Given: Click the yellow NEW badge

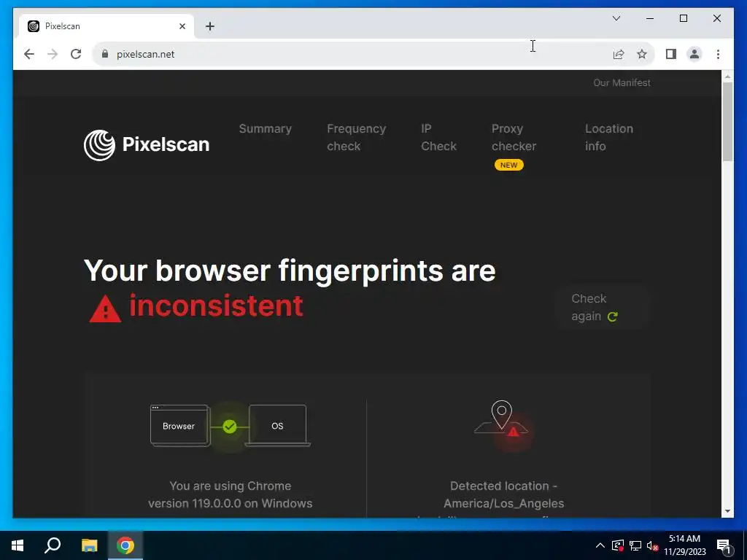Looking at the screenshot, I should tap(508, 165).
